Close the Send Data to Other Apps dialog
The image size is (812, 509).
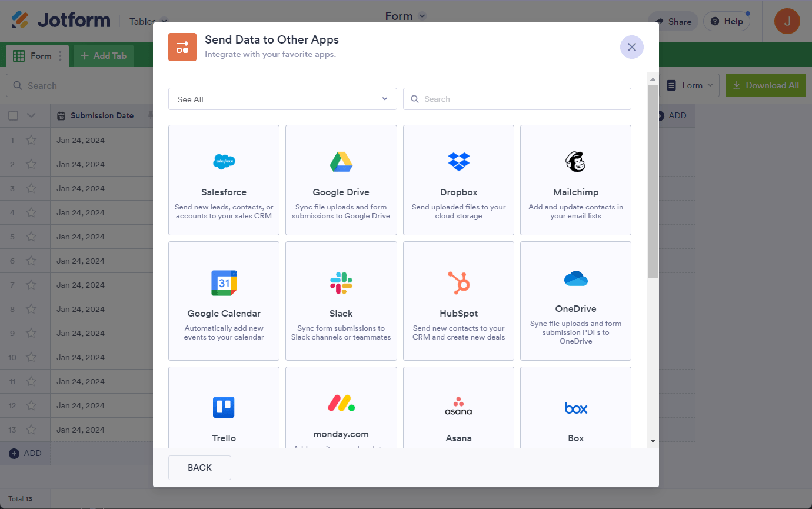pyautogui.click(x=632, y=47)
